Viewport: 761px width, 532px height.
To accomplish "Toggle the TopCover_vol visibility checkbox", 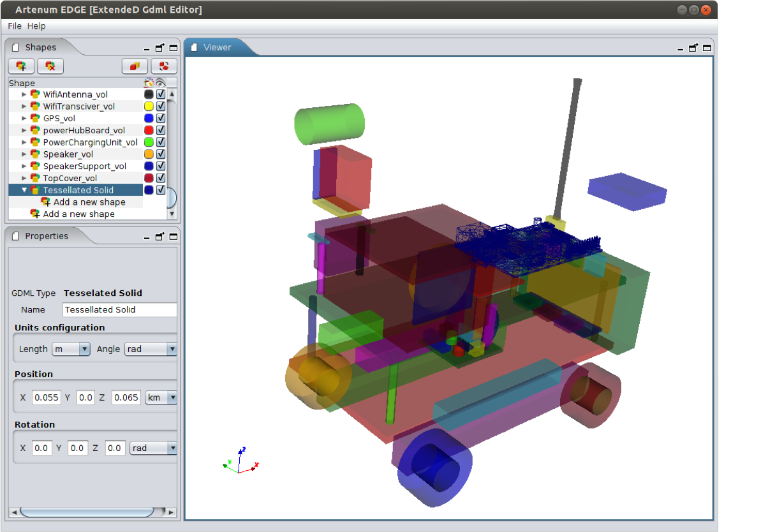I will (161, 178).
